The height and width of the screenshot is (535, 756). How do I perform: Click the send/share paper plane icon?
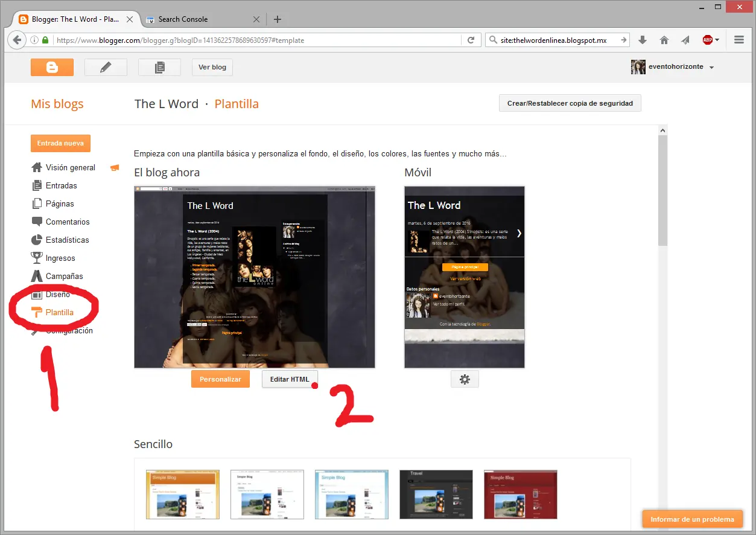tap(685, 40)
